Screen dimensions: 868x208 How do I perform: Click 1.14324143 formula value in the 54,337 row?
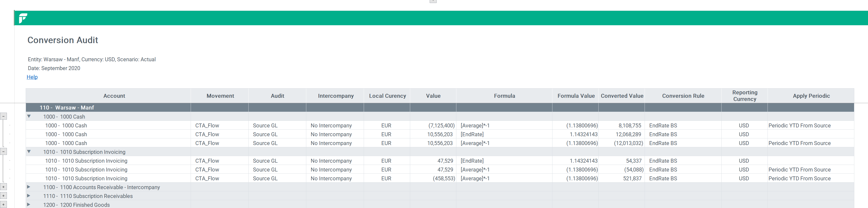point(584,160)
